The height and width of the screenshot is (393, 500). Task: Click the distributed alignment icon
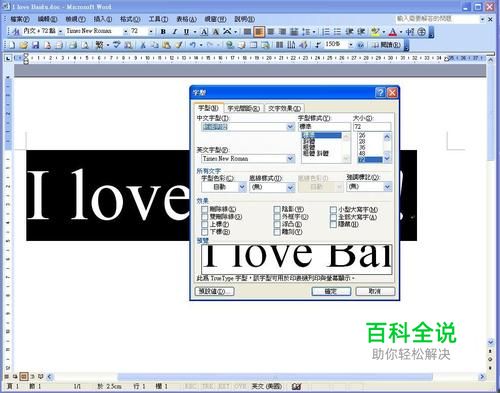click(294, 32)
